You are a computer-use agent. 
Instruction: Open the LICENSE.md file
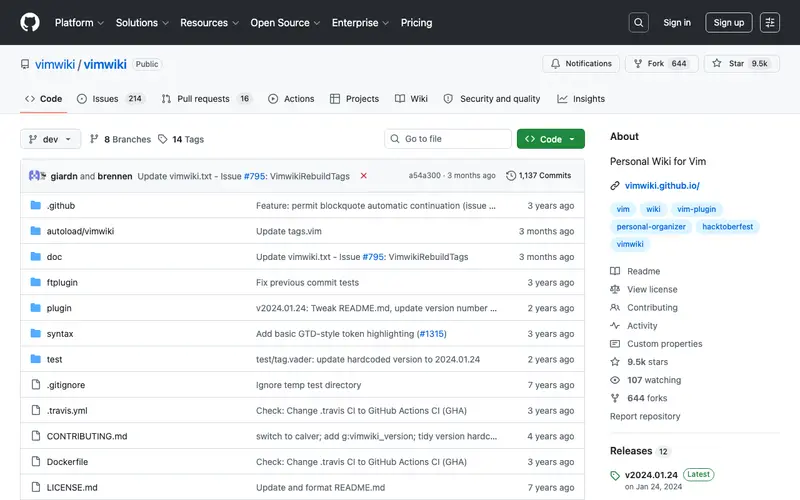[x=72, y=487]
